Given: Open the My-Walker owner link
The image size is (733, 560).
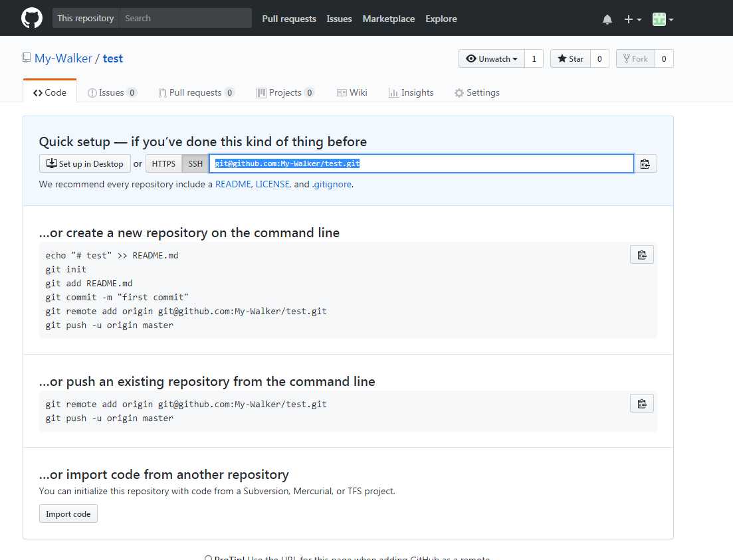Looking at the screenshot, I should pyautogui.click(x=63, y=58).
